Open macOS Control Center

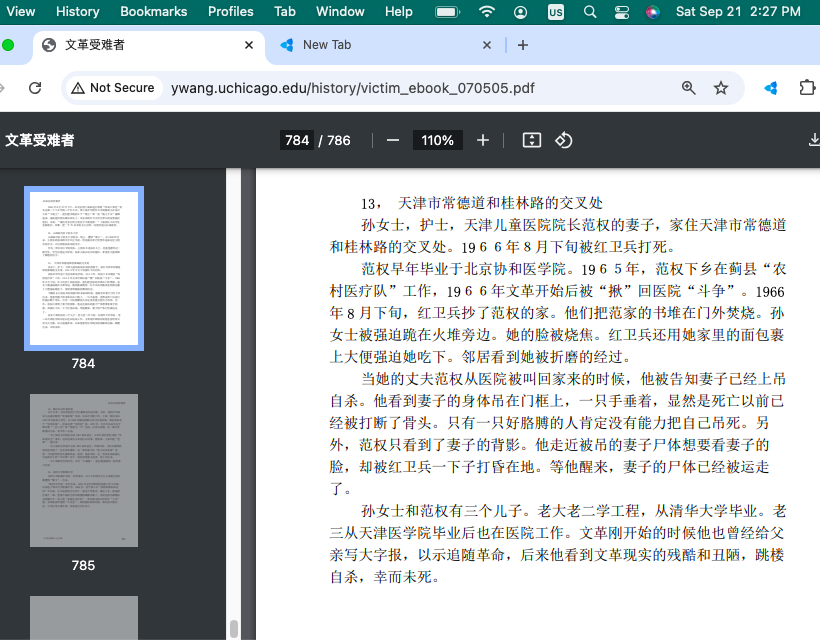622,12
